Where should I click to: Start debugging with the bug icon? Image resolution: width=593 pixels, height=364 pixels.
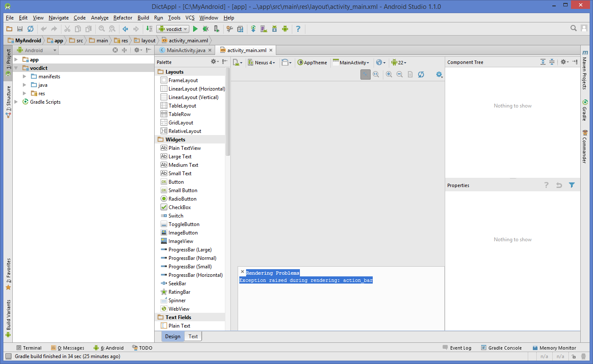pyautogui.click(x=205, y=29)
